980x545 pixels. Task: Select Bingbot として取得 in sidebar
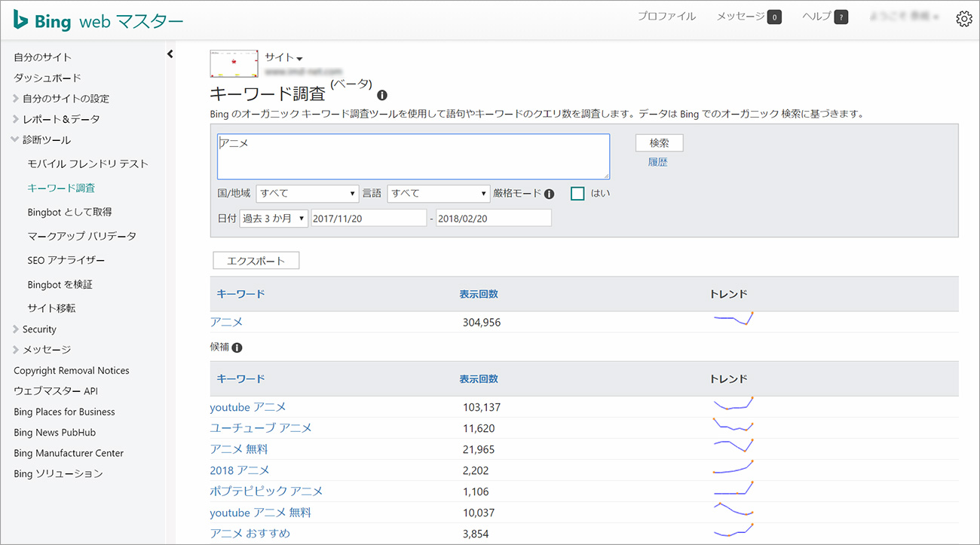(x=69, y=212)
